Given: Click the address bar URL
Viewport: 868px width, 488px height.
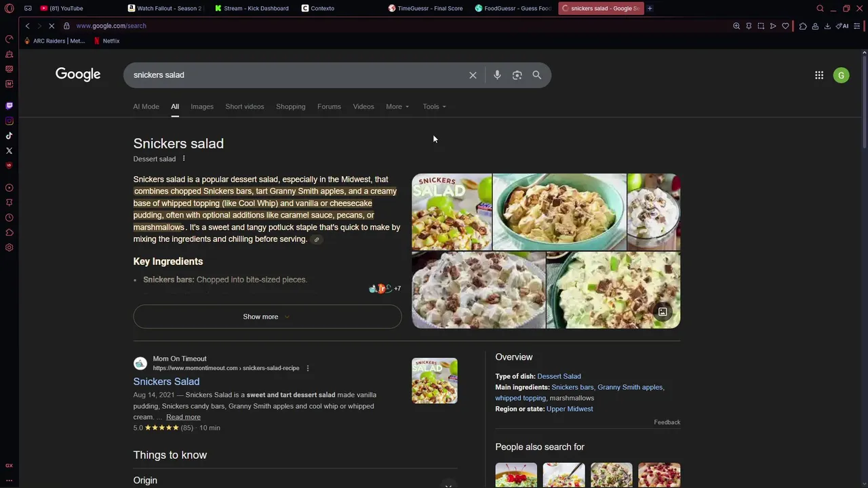Looking at the screenshot, I should pos(111,26).
